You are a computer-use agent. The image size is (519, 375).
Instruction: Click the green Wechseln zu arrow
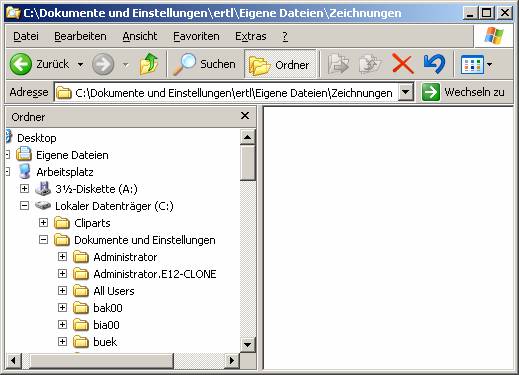pos(431,92)
